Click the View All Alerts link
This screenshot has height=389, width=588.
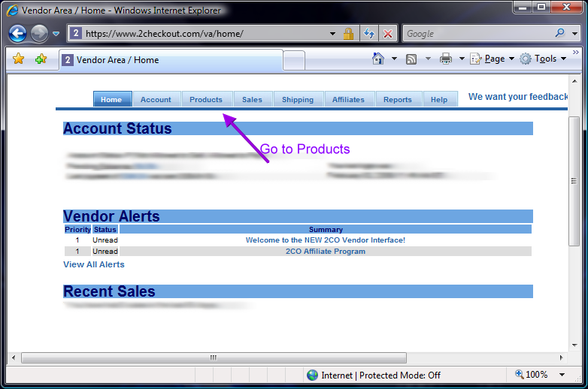pos(94,264)
